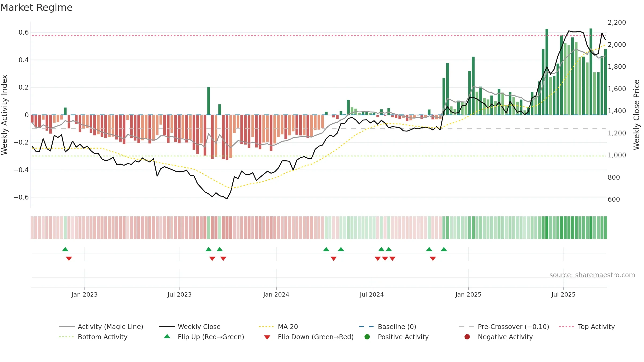Click the Positive Activity green circle icon
The width and height of the screenshot is (644, 362).
coord(367,337)
